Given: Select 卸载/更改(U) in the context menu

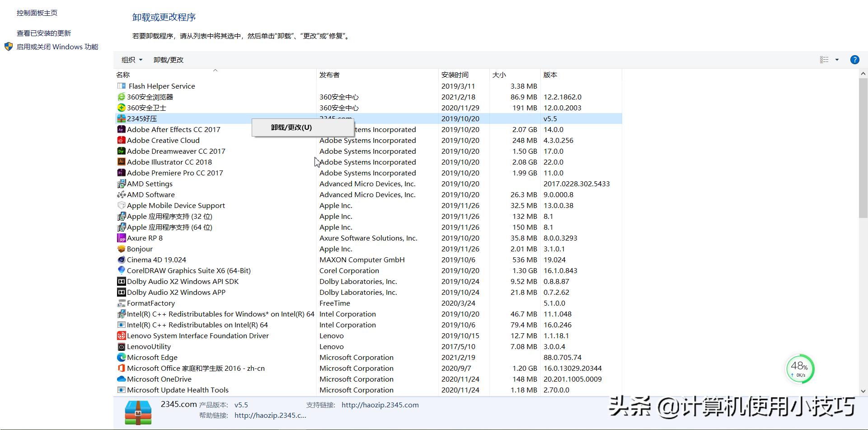Looking at the screenshot, I should 291,127.
